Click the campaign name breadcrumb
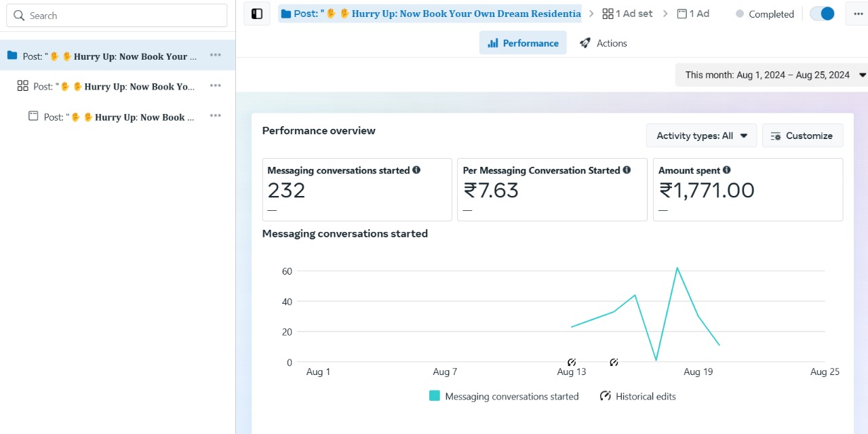This screenshot has height=434, width=868. [x=430, y=14]
